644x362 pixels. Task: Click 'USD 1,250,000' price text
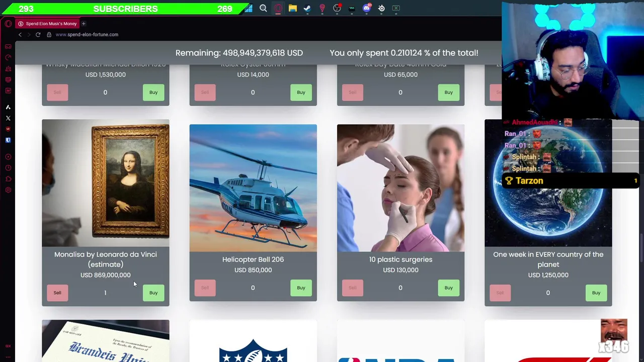(x=548, y=275)
